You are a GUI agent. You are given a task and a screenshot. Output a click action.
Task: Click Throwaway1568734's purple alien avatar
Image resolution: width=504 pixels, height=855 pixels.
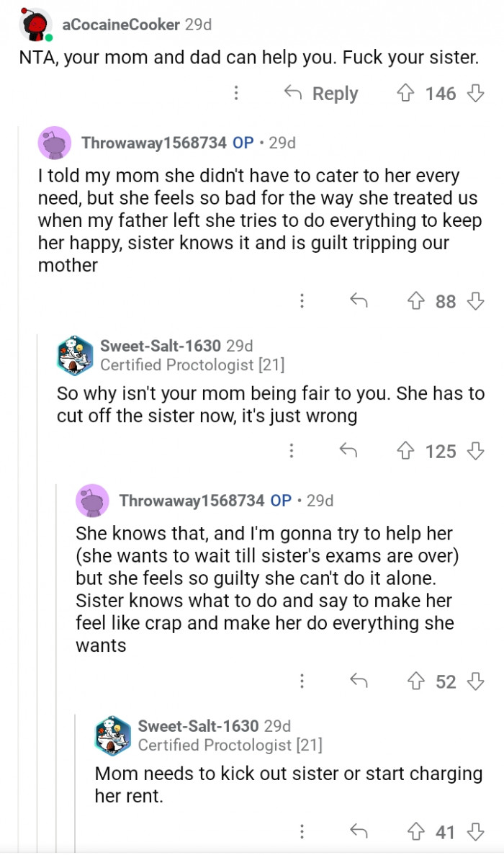[x=55, y=143]
